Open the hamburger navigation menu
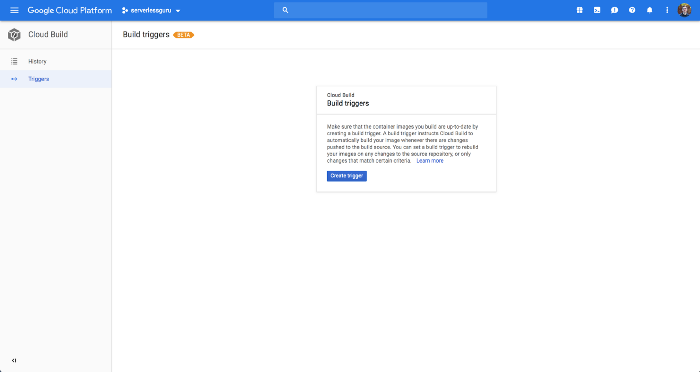The image size is (700, 372). pos(14,10)
